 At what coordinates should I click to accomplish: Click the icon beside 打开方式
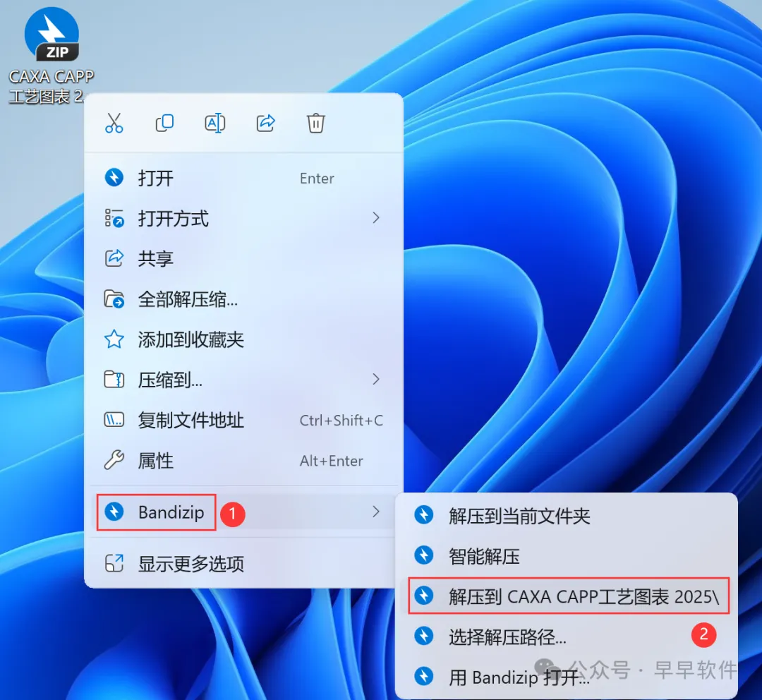click(114, 218)
